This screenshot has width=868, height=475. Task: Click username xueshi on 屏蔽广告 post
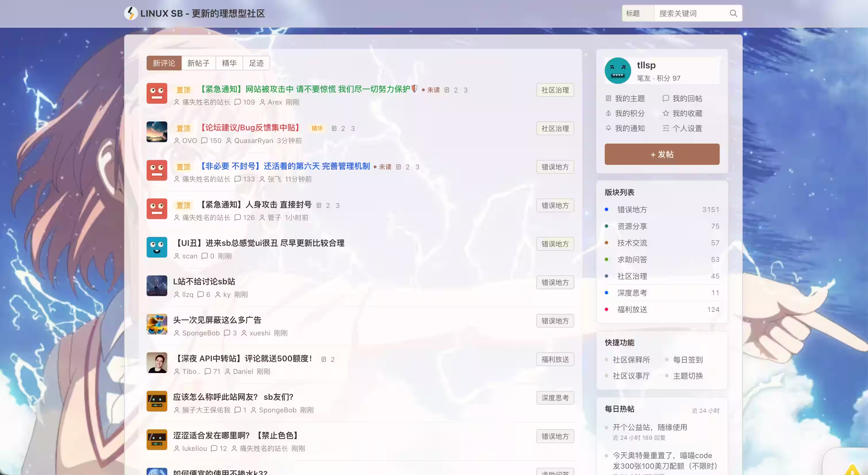(x=260, y=333)
